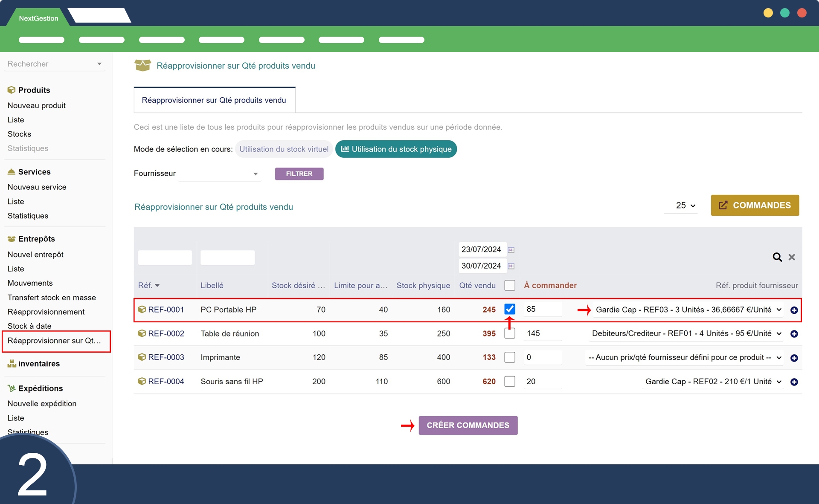Viewport: 819px width, 504px height.
Task: Open Transfert stock en masse menu item
Action: pyautogui.click(x=52, y=298)
